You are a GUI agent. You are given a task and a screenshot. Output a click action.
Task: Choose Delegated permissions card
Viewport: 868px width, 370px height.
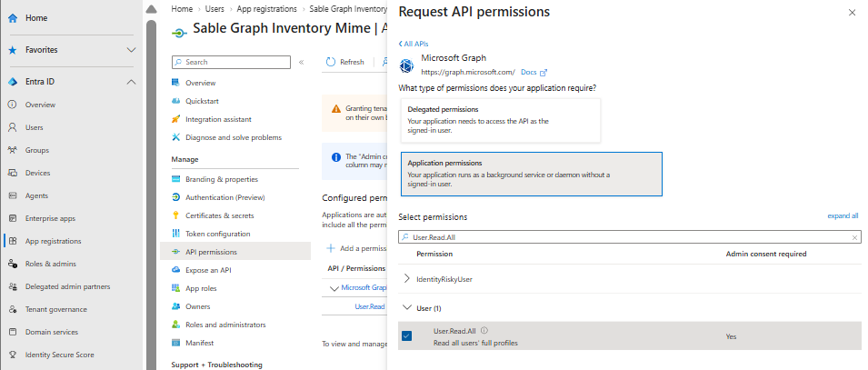(x=501, y=121)
